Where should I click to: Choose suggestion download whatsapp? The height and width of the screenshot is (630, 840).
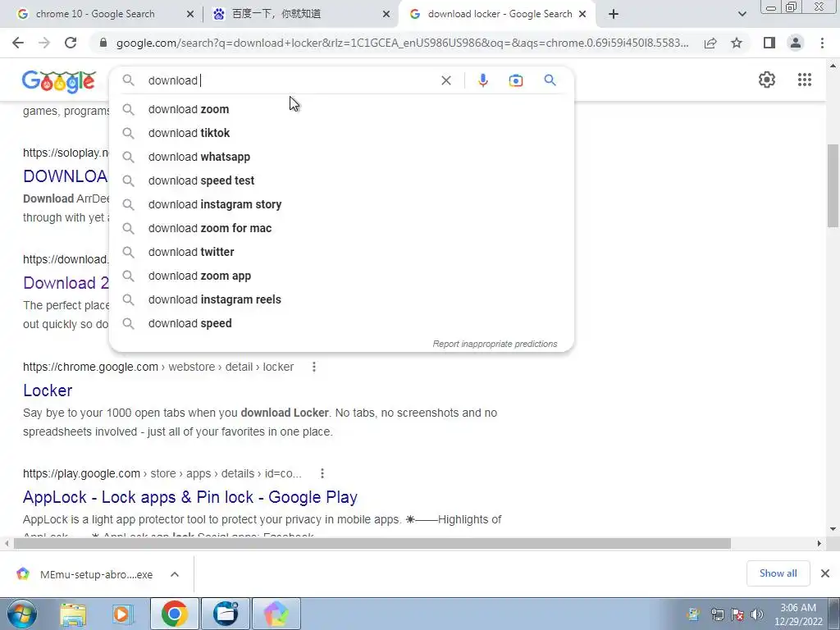point(341,157)
